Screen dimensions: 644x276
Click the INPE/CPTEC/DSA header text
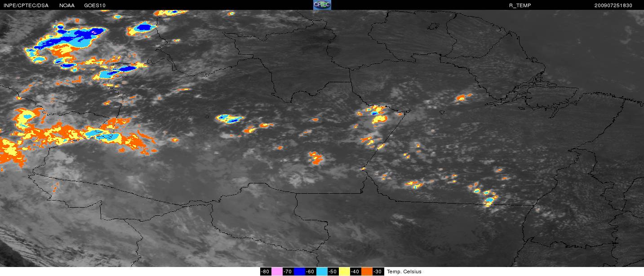point(26,5)
